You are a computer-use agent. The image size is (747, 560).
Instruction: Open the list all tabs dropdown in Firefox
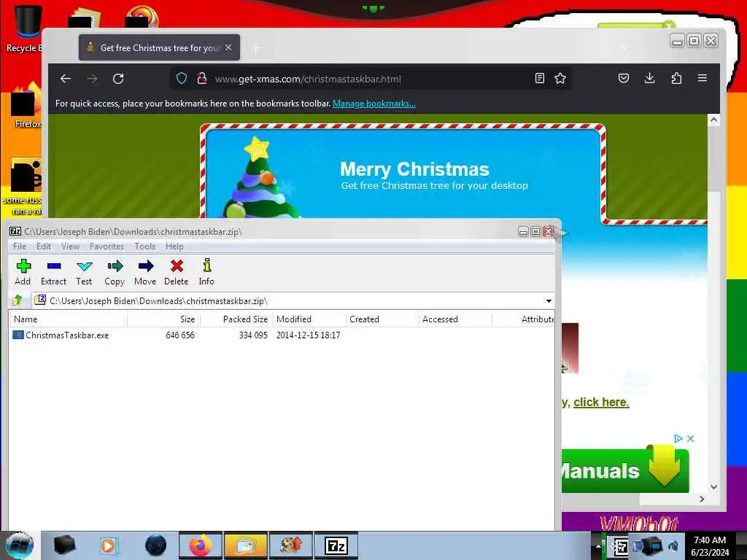[624, 47]
